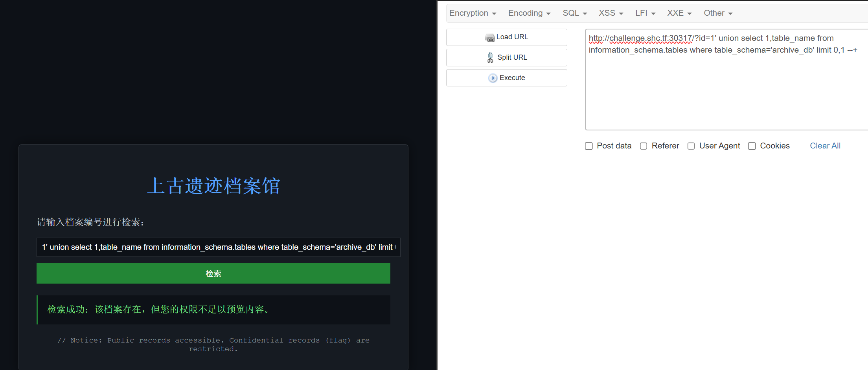Screen dimensions: 868x370
Task: Click the 请输入档案编号进行检索 label
Action: coord(91,222)
